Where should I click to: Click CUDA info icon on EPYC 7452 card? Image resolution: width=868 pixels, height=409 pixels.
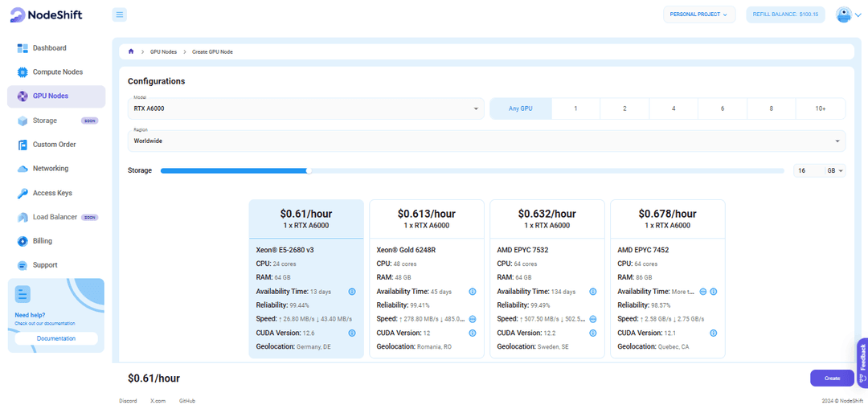714,333
